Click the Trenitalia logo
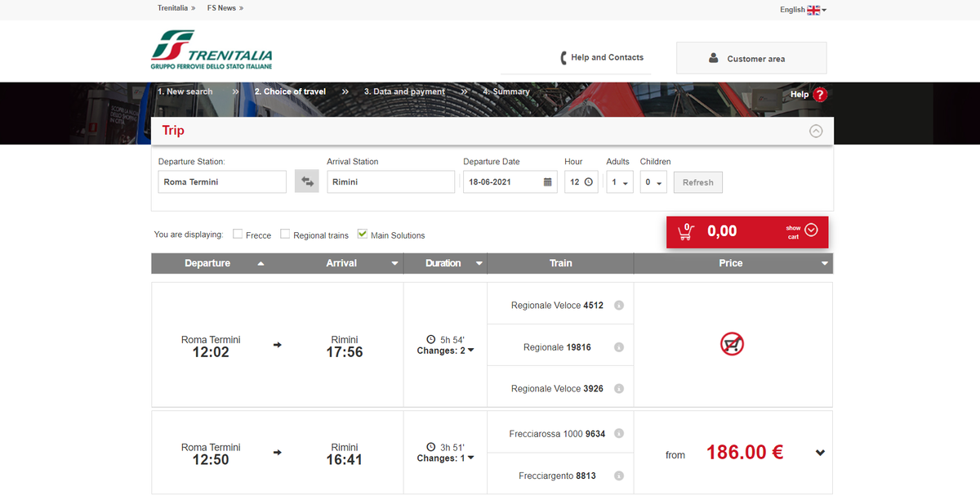980x496 pixels. click(x=212, y=50)
